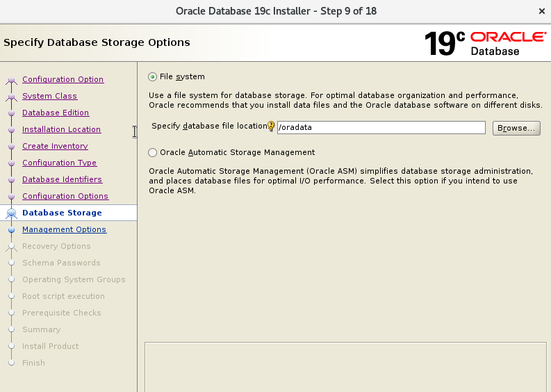Click the Database Identifiers step bullet
Image resolution: width=551 pixels, height=392 pixels.
(x=12, y=179)
